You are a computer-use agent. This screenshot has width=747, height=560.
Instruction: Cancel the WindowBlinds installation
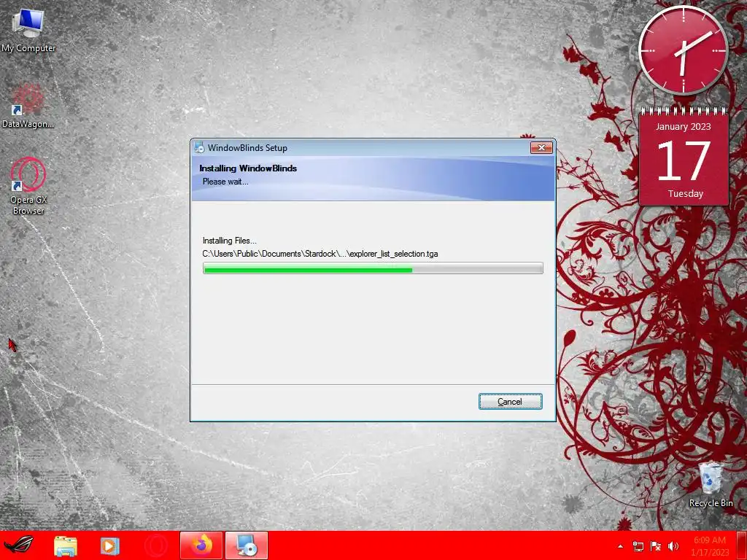point(510,402)
